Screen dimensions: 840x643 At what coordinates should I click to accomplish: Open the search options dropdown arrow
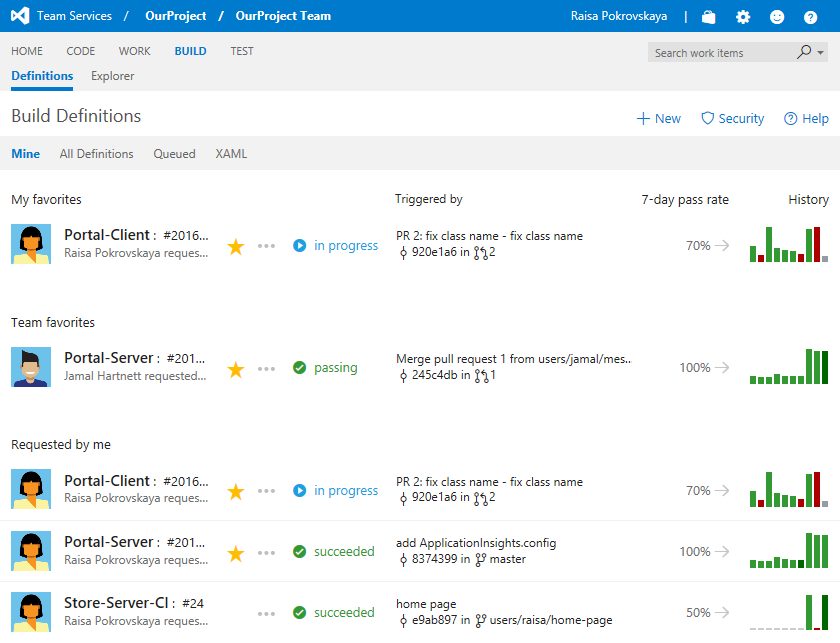click(x=820, y=53)
